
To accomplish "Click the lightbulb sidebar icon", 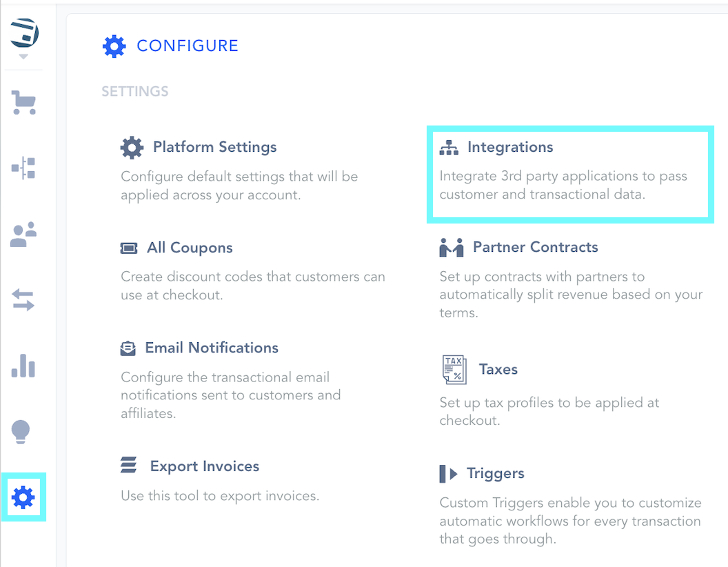I will point(21,432).
